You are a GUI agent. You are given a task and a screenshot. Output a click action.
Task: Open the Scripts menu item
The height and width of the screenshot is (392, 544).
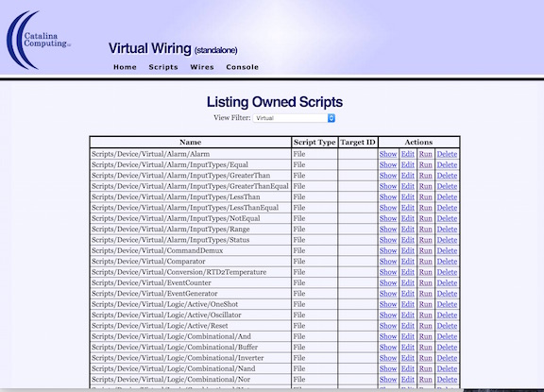click(163, 67)
